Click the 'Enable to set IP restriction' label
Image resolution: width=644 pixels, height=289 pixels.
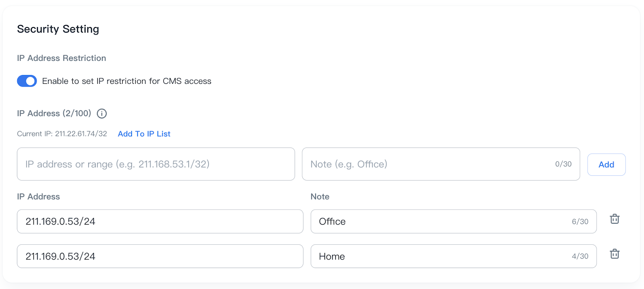126,81
